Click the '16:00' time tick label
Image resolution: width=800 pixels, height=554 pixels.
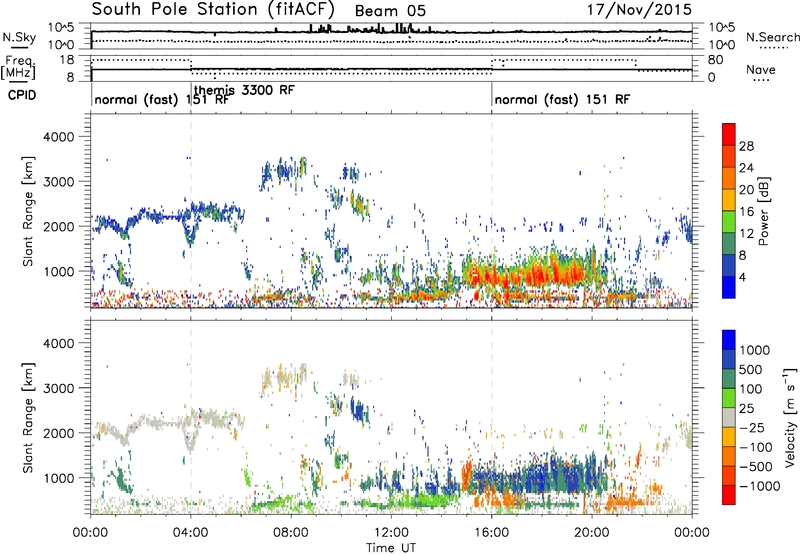[492, 533]
